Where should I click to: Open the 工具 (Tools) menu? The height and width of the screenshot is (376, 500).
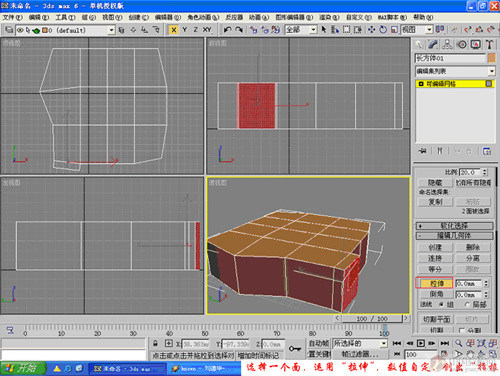(65, 17)
